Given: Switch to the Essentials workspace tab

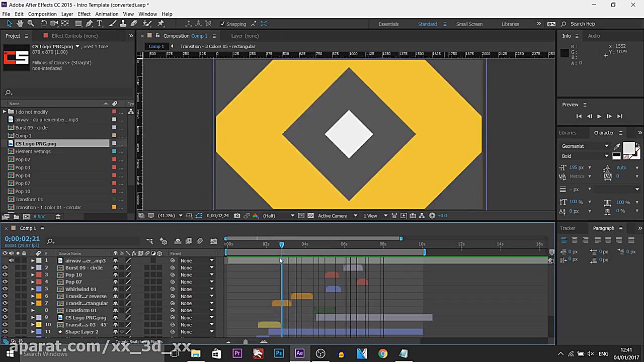Looking at the screenshot, I should 388,24.
